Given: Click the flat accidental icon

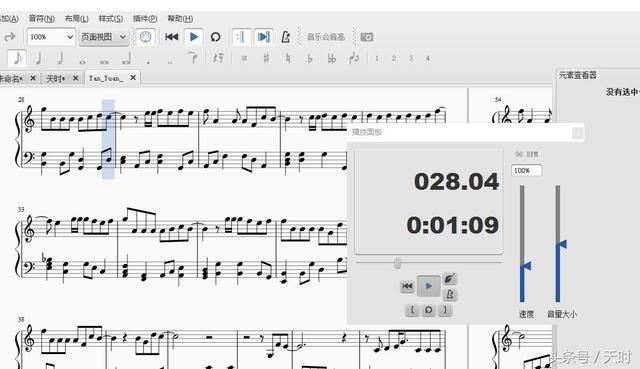Looking at the screenshot, I should [310, 58].
